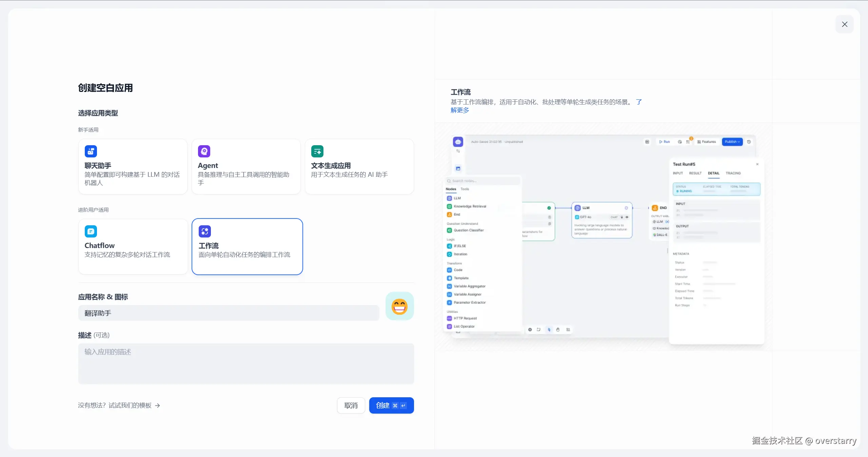Open the 没有想法？试试我们的模板 link
Screen dimensions: 868x457
[x=115, y=405]
